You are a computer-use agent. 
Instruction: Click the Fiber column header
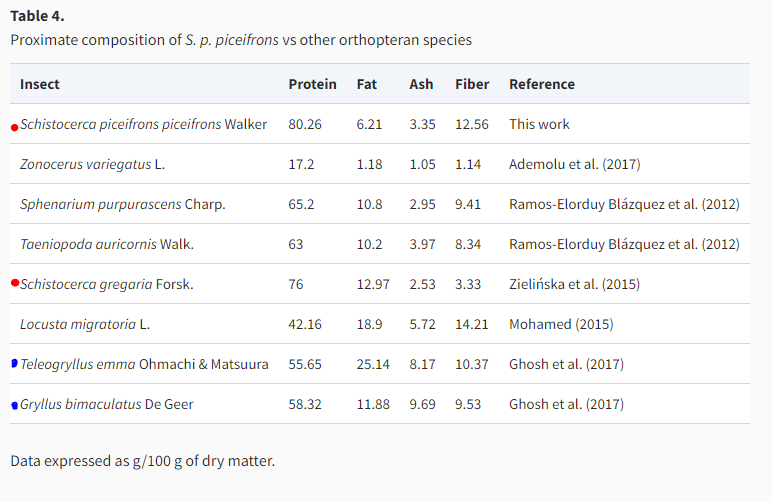tap(472, 84)
